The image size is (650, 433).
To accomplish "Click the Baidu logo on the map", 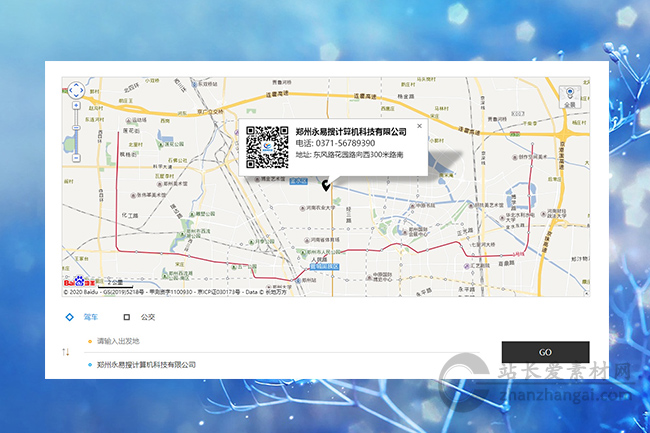I will 80,282.
